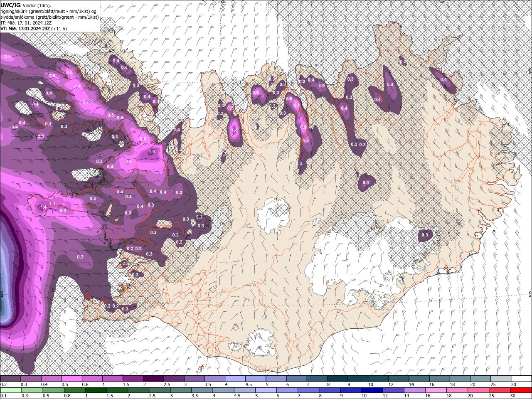Click the light green 0.3 swatch in the bottom legend

tap(32, 390)
